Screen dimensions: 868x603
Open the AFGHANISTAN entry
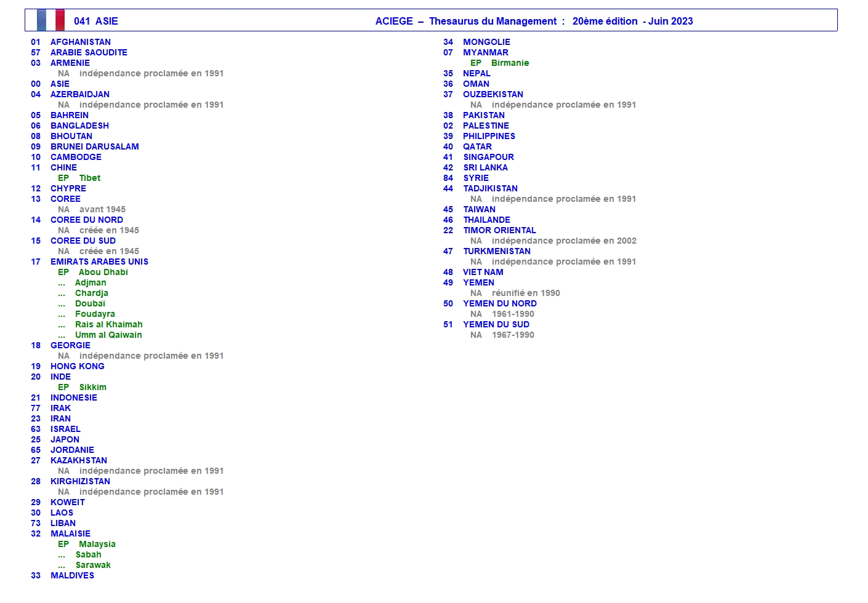[x=81, y=42]
